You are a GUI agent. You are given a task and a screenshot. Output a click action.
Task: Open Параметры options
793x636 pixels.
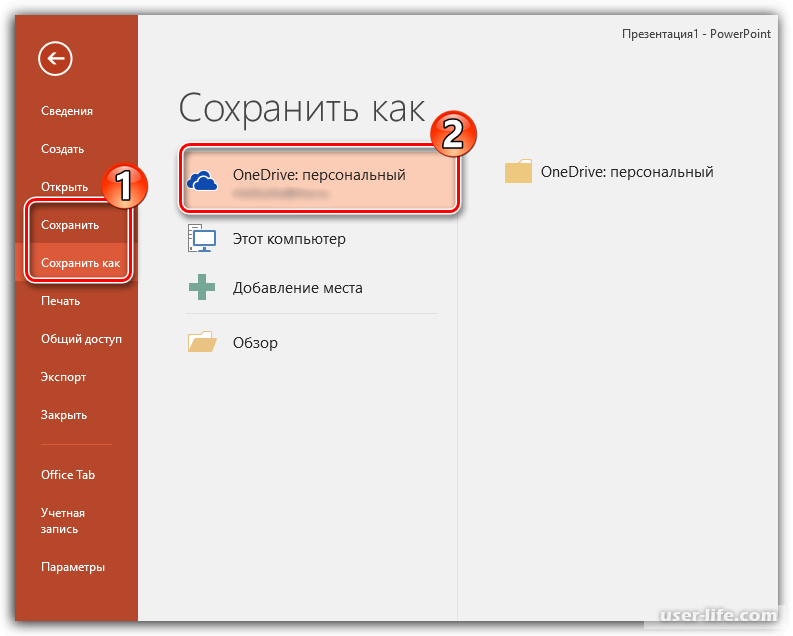click(x=73, y=567)
